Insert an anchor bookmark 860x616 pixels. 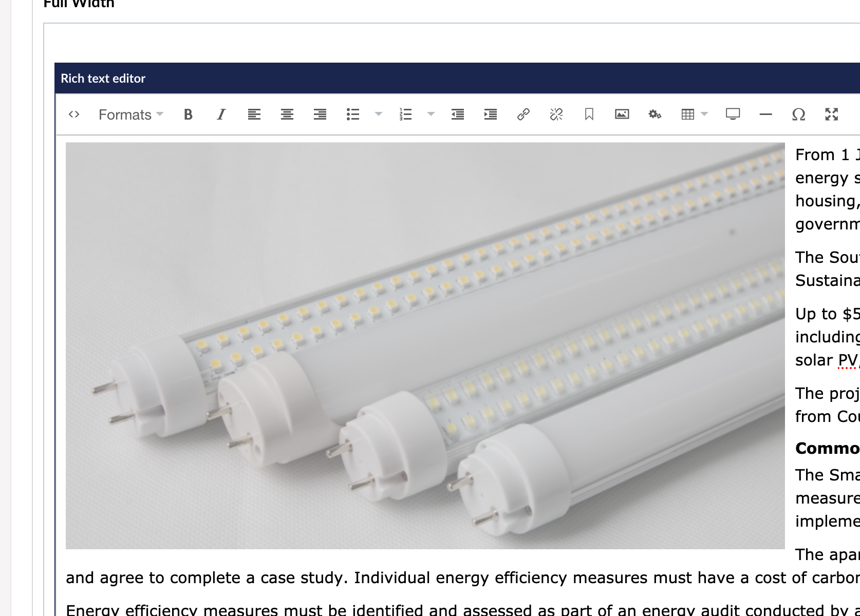(x=589, y=114)
